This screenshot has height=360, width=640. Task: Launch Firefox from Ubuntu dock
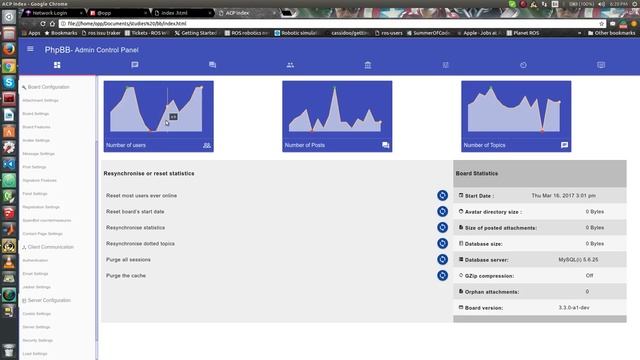point(9,49)
